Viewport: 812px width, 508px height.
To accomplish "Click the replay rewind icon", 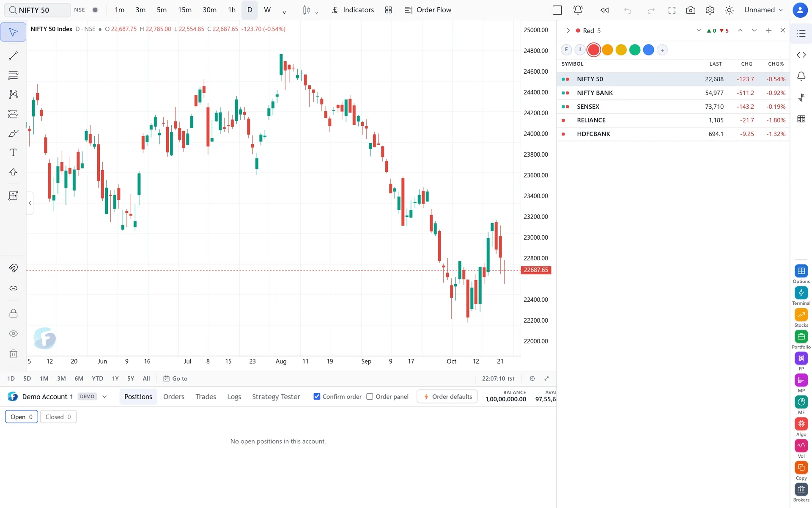I will pyautogui.click(x=604, y=10).
